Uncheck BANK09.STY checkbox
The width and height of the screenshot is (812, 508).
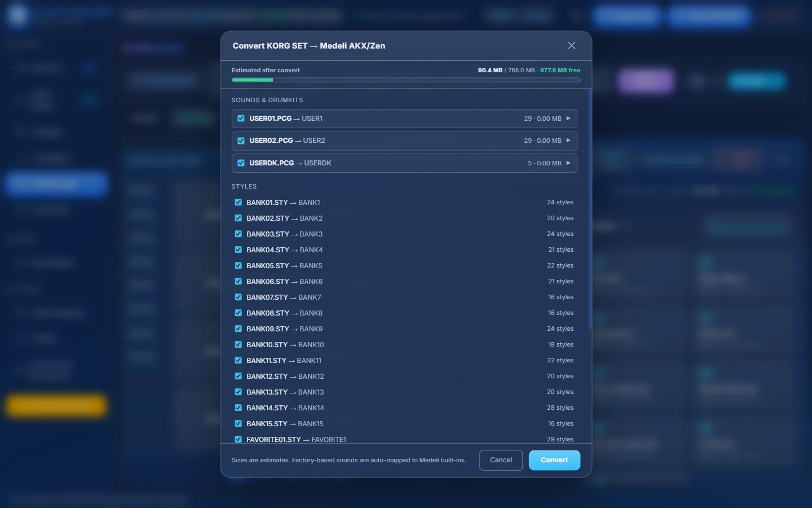tap(238, 329)
